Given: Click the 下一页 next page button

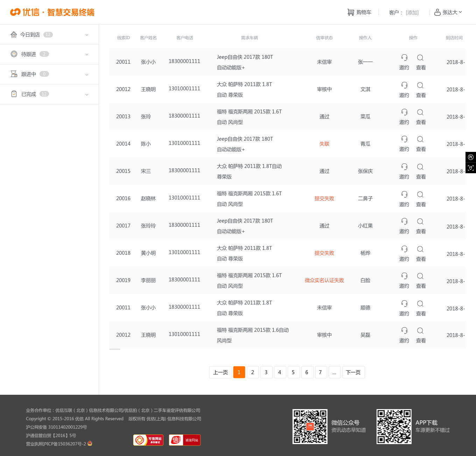Looking at the screenshot, I should pyautogui.click(x=353, y=372).
